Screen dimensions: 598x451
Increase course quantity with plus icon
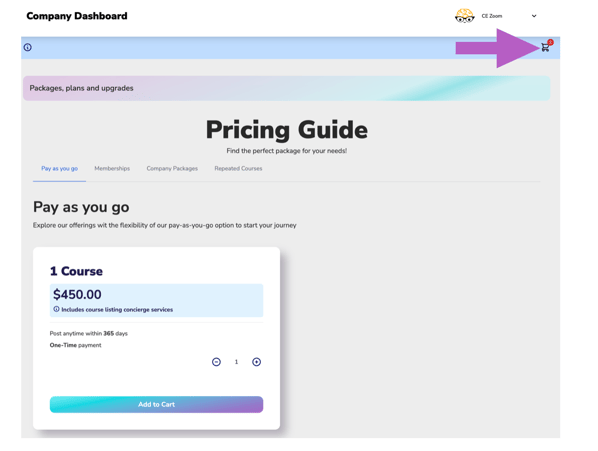pyautogui.click(x=256, y=362)
